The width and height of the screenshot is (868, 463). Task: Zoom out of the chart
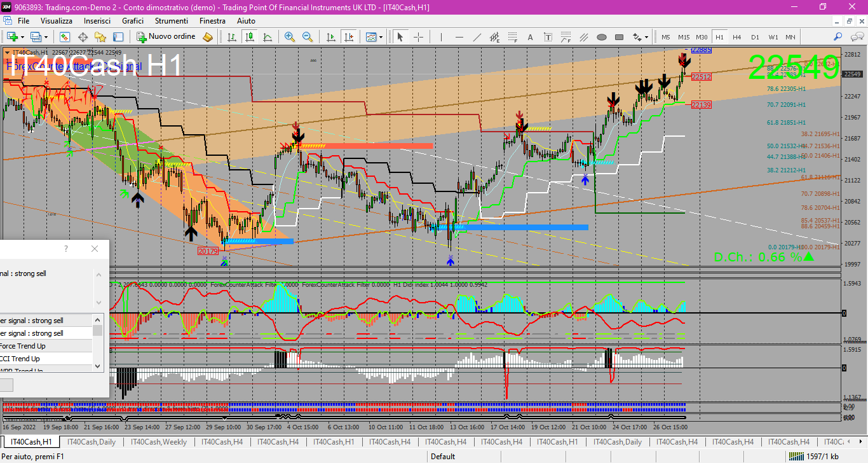pos(308,37)
